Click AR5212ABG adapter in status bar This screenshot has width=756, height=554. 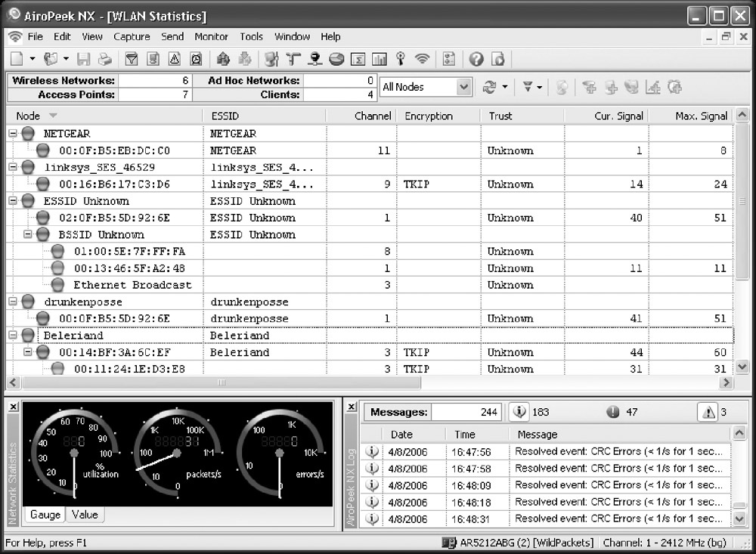point(519,543)
